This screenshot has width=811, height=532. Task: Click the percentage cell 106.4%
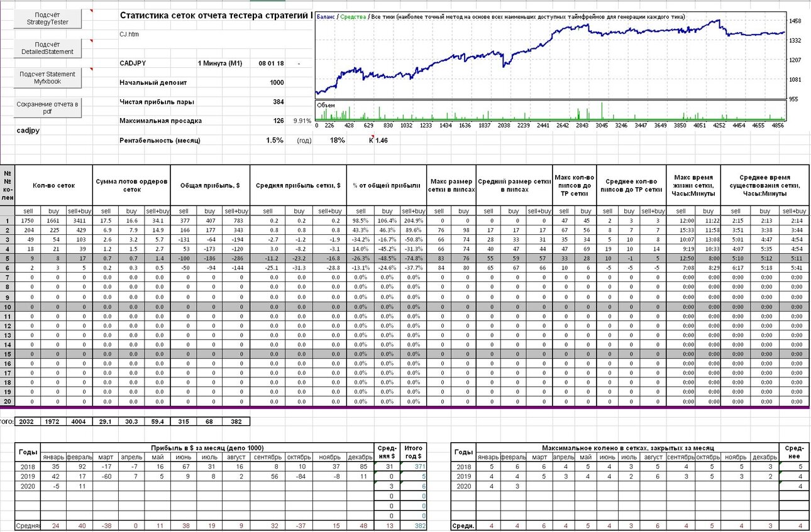pyautogui.click(x=387, y=220)
